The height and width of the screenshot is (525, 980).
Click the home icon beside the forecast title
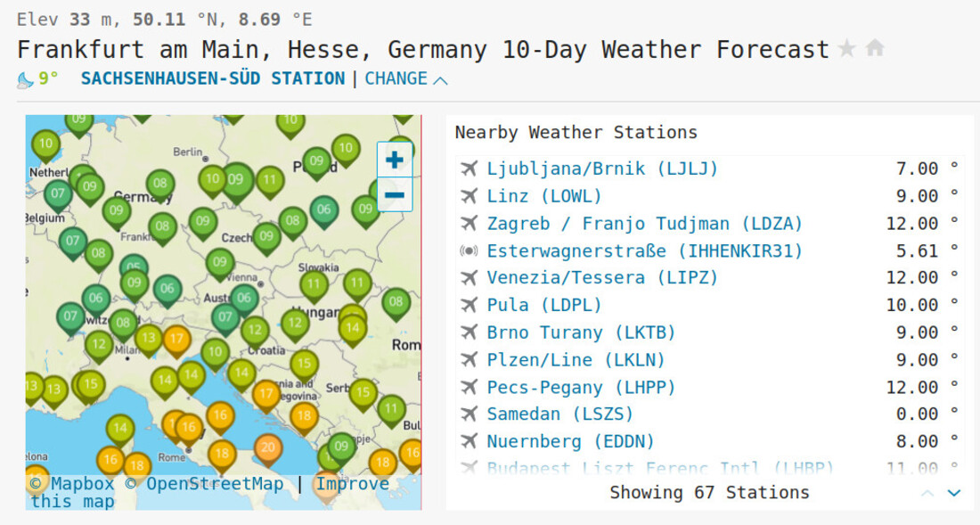coord(876,47)
